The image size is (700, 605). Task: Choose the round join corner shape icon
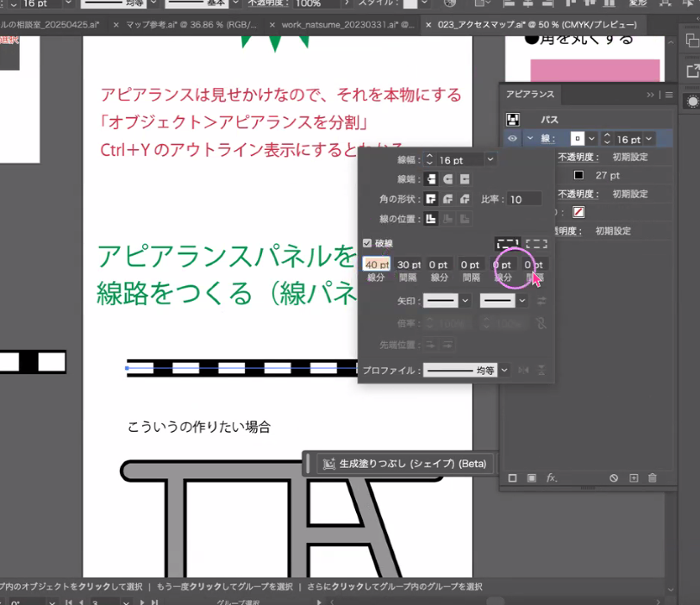coord(448,199)
